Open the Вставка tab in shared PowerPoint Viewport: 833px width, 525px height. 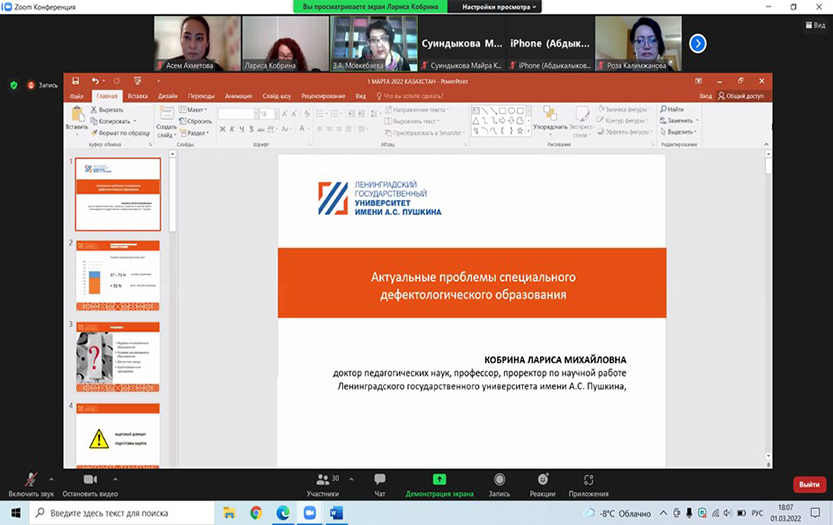(138, 96)
